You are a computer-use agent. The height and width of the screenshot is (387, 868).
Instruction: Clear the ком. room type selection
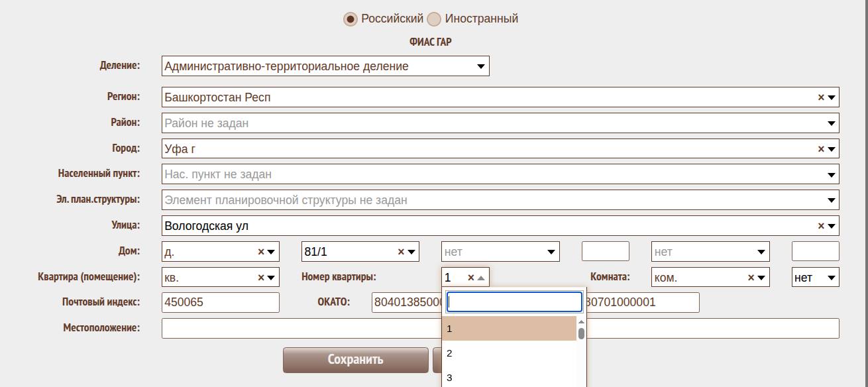[x=751, y=278]
